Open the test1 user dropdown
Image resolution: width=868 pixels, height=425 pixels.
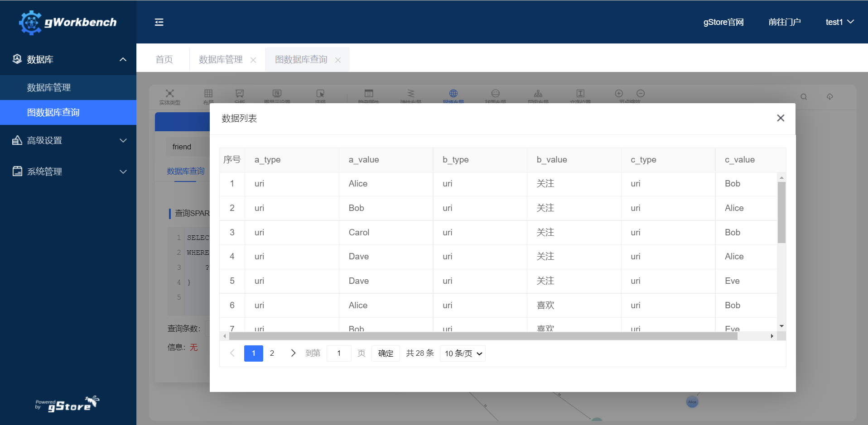839,22
